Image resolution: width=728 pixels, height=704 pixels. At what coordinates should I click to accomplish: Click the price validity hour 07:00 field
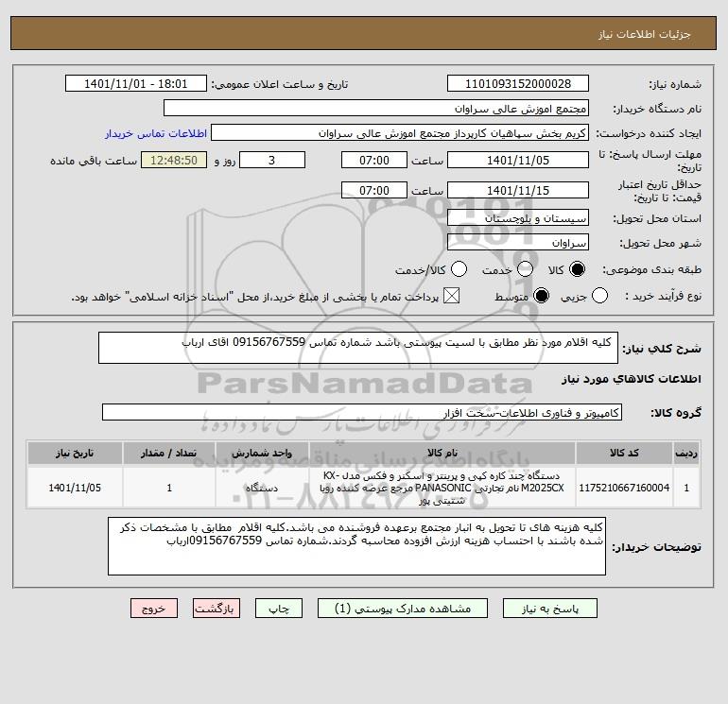[374, 190]
